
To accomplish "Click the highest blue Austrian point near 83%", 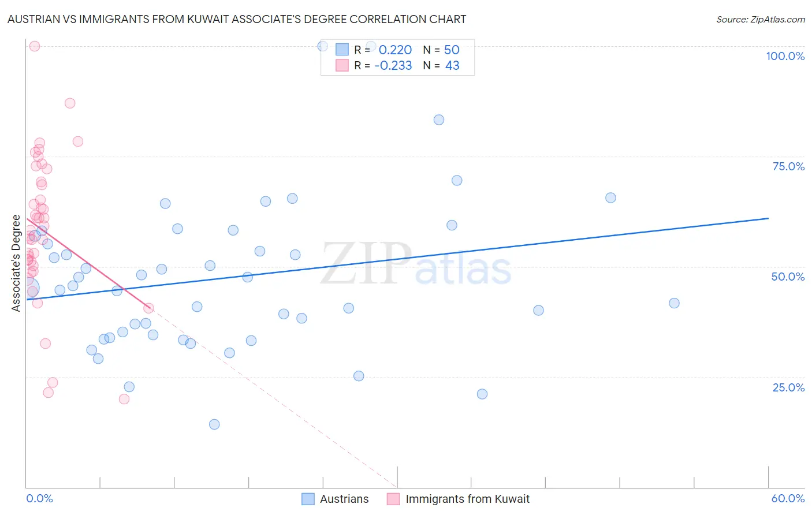I will tap(439, 120).
